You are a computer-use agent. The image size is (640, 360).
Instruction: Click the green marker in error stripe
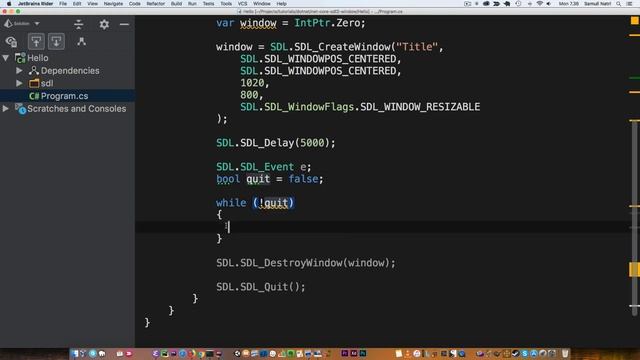[x=634, y=78]
